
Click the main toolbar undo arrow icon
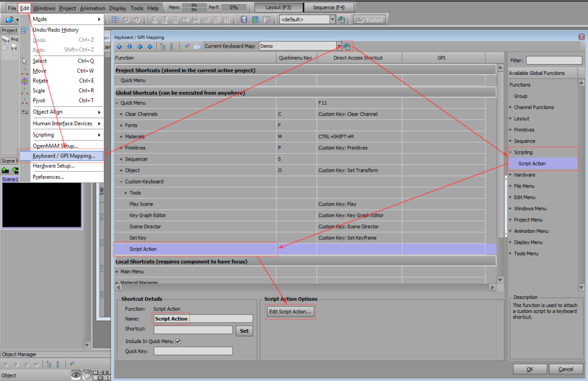click(x=127, y=19)
